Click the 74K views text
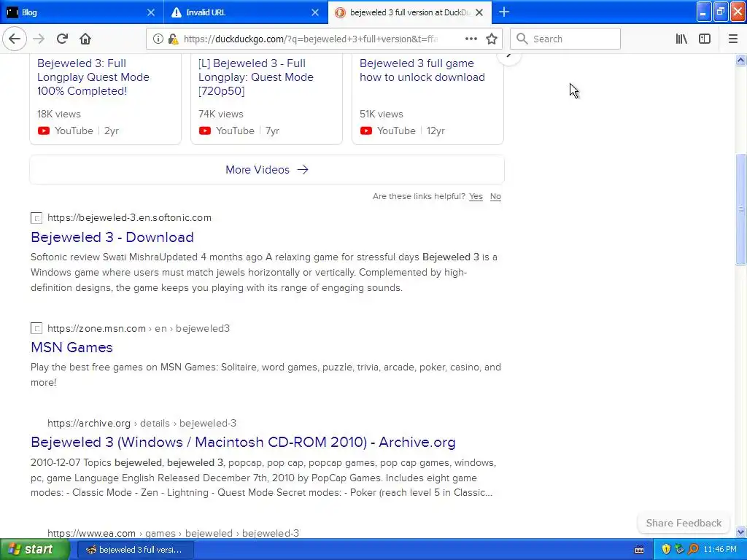This screenshot has width=747, height=560. click(x=220, y=114)
